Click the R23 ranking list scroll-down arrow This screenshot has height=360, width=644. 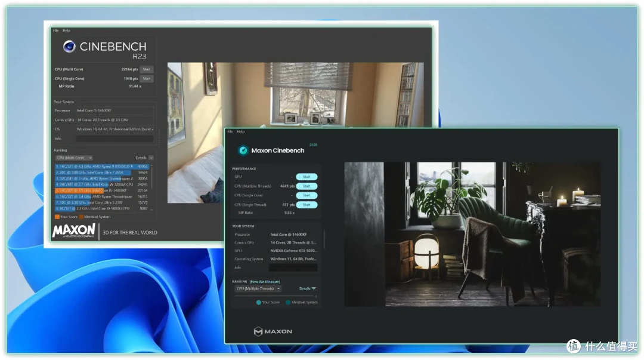click(151, 210)
